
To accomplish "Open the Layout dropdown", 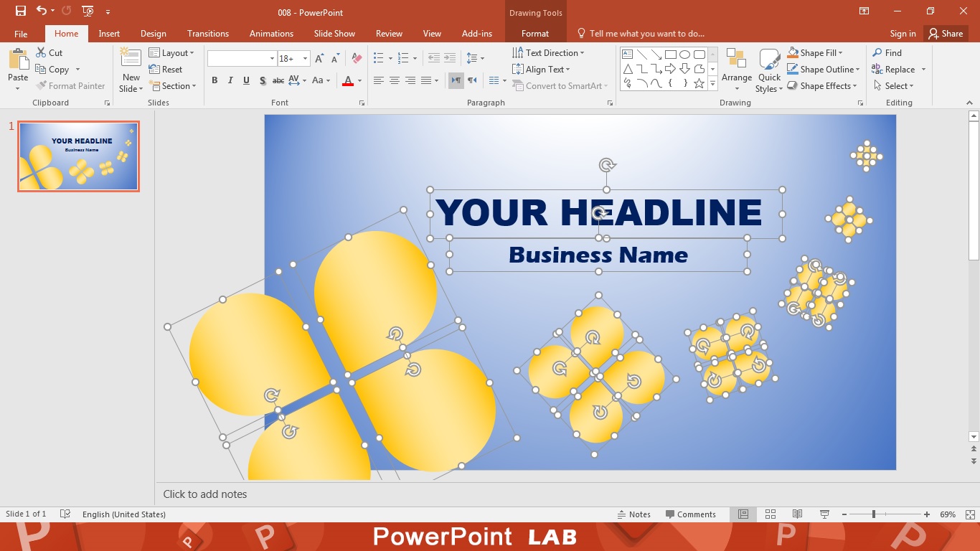I will coord(171,53).
